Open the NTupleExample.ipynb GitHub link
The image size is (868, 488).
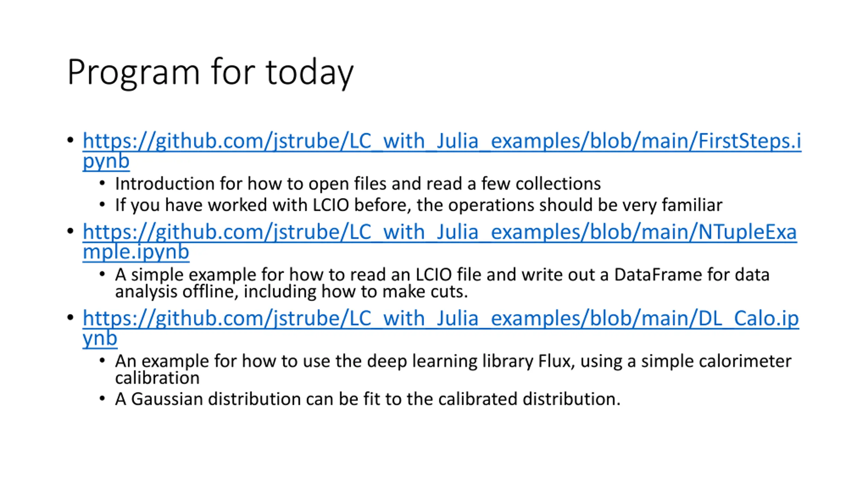(x=440, y=232)
